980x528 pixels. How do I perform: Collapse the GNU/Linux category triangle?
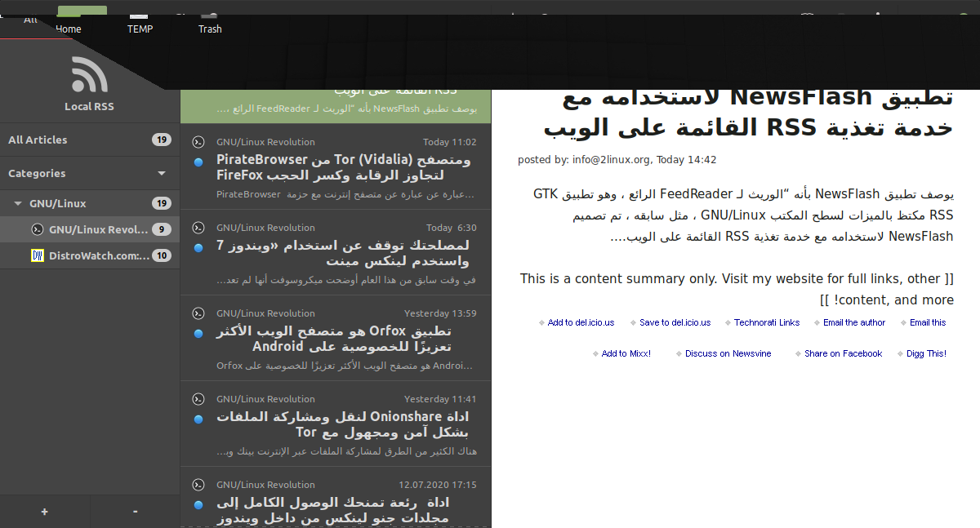[18, 203]
